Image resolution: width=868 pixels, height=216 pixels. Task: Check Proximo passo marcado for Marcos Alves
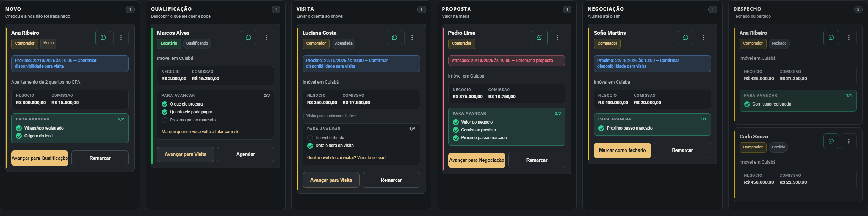[x=165, y=120]
